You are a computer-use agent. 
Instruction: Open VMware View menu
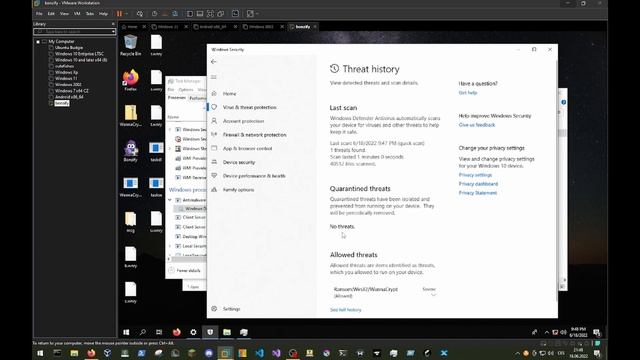(x=64, y=14)
